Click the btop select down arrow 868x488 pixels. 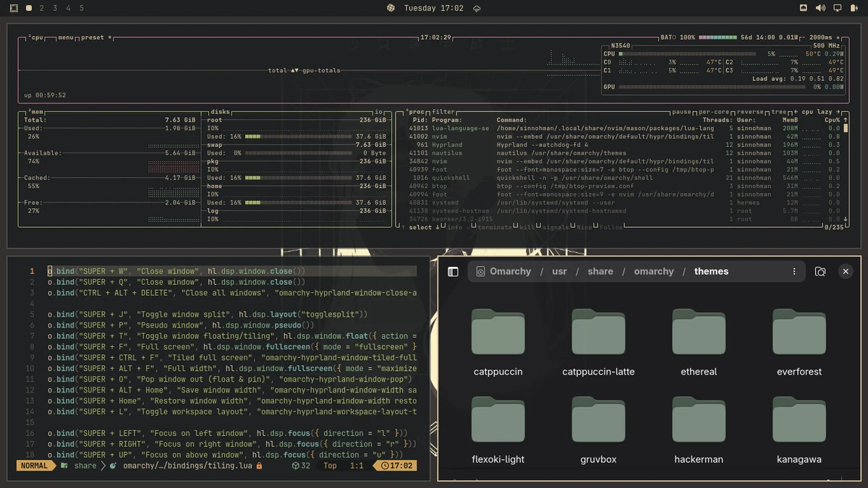tap(437, 227)
